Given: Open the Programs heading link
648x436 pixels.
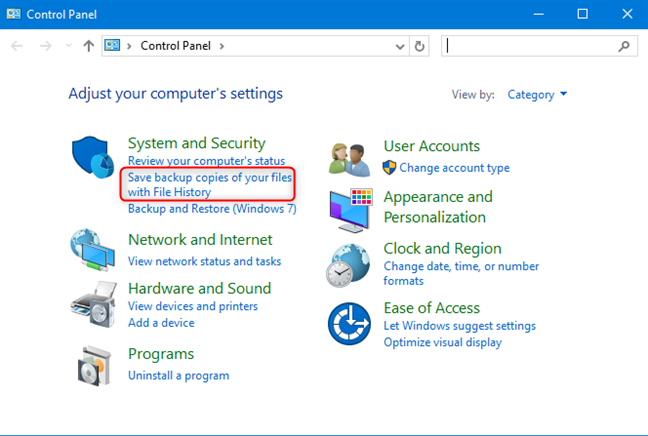Looking at the screenshot, I should (161, 354).
